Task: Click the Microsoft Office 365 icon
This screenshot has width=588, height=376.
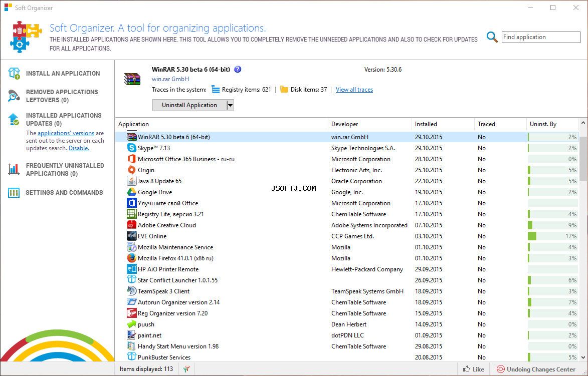Action: 132,159
